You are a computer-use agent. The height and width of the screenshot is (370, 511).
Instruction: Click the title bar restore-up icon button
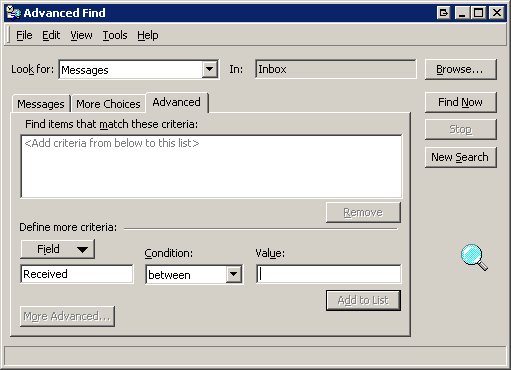443,13
